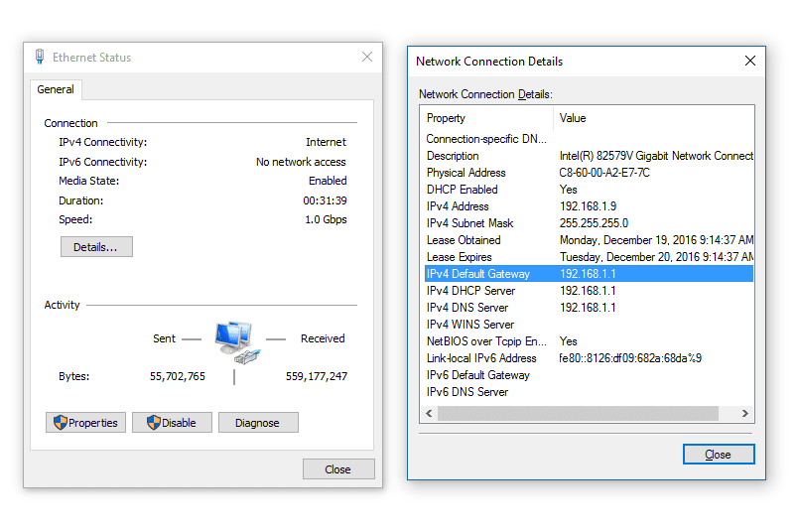Click the Value column header

point(653,118)
